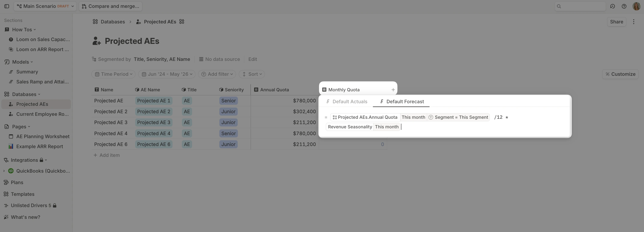
Task: Click the database icon next to Projected AEs breadcrumb
Action: click(182, 22)
